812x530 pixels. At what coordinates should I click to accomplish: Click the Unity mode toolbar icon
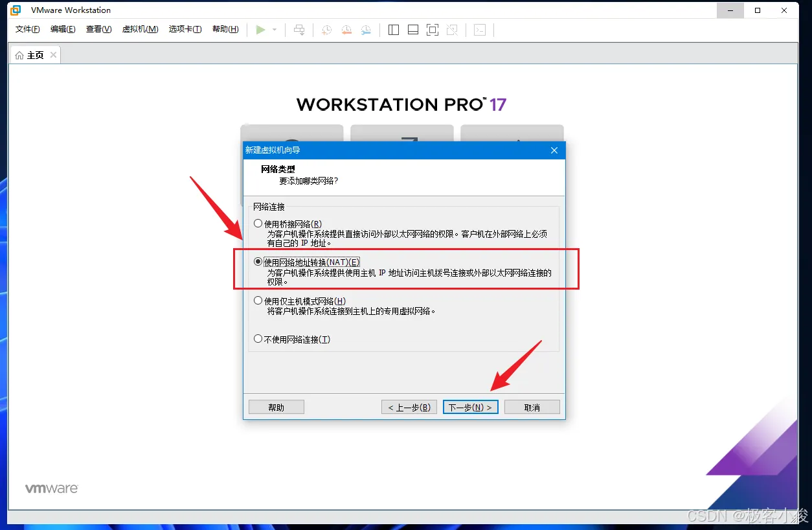click(452, 30)
